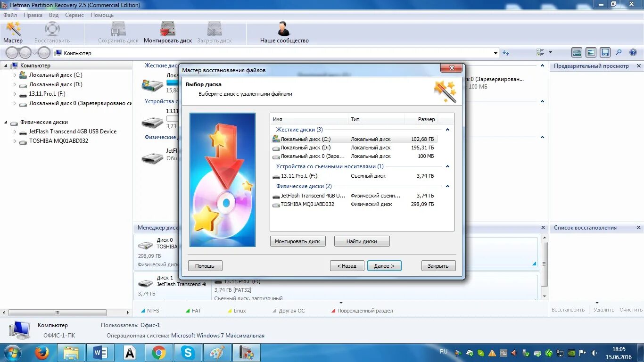The height and width of the screenshot is (362, 644).
Task: Click the Размер column header
Action: [421, 119]
